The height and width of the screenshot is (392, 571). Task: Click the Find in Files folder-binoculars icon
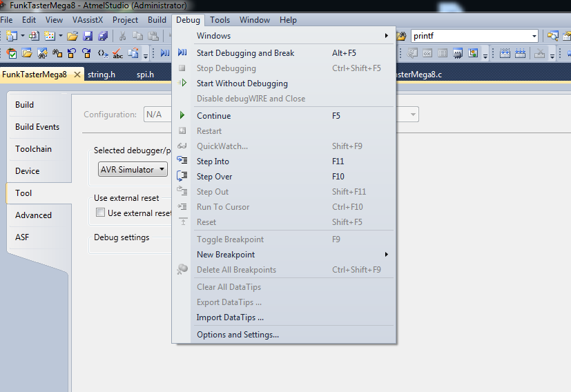click(401, 36)
